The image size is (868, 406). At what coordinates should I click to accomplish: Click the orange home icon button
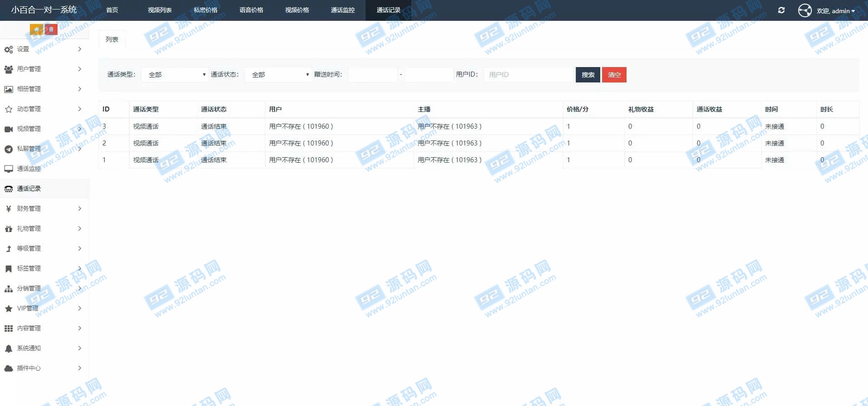click(37, 29)
